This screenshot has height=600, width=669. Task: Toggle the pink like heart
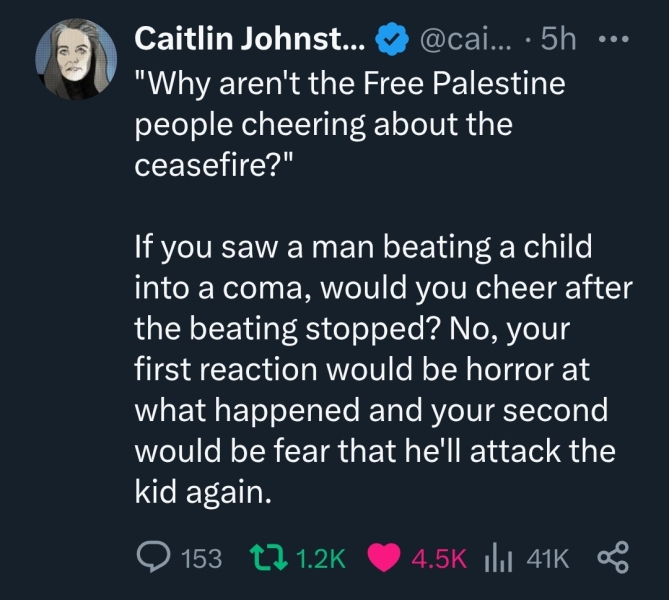point(385,557)
